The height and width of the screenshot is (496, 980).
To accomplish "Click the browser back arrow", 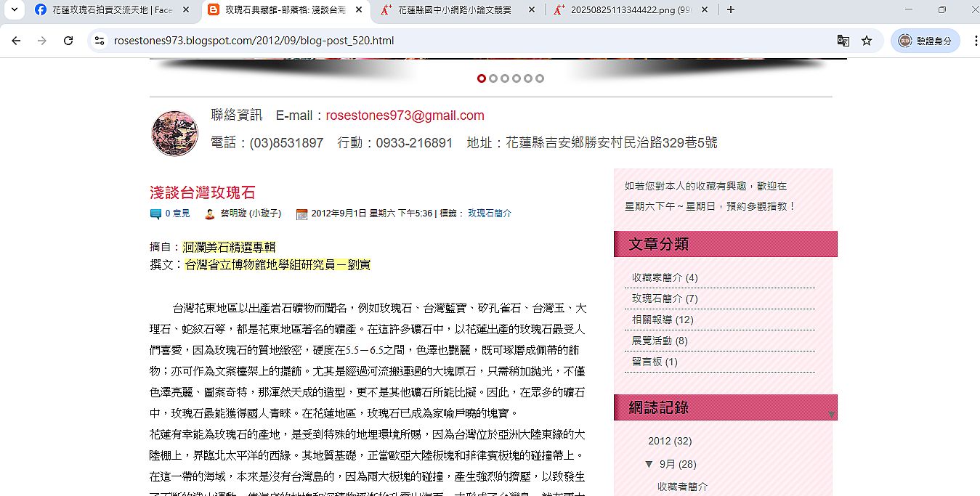I will click(x=16, y=41).
